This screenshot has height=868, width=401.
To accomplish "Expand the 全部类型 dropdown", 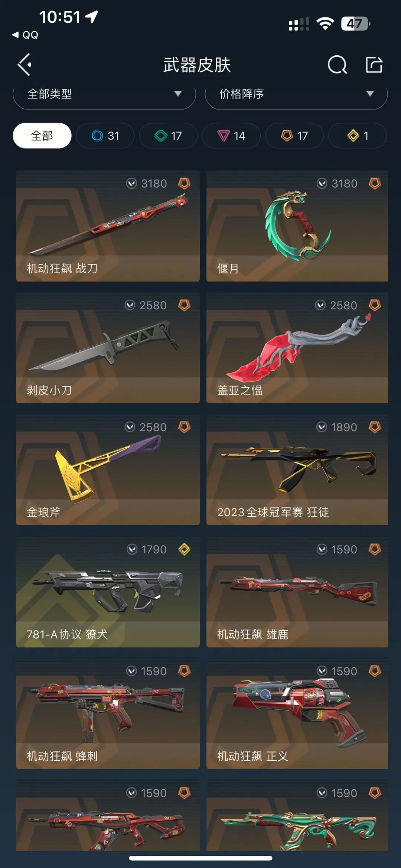I will (x=104, y=94).
